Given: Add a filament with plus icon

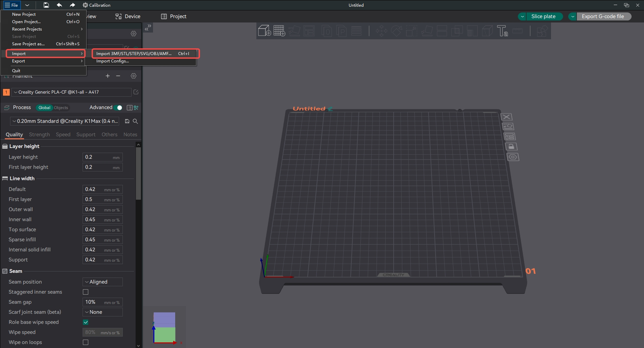Looking at the screenshot, I should click(108, 76).
